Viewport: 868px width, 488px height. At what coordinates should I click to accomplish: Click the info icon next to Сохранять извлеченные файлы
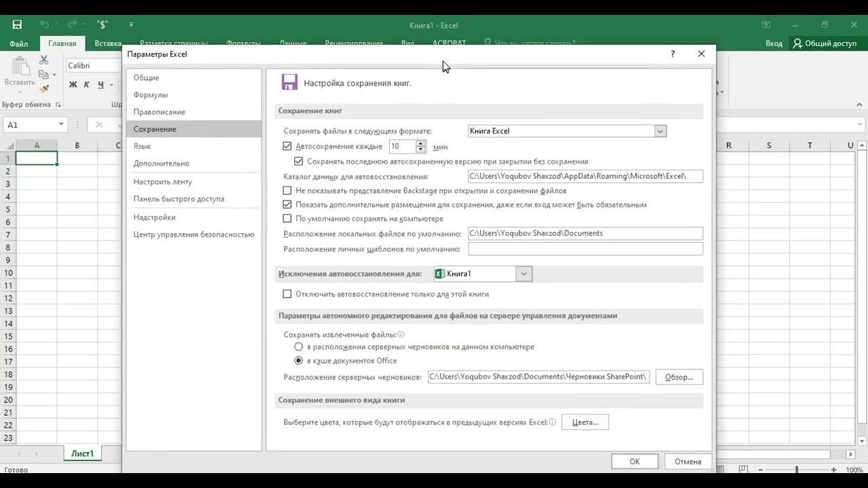click(401, 334)
